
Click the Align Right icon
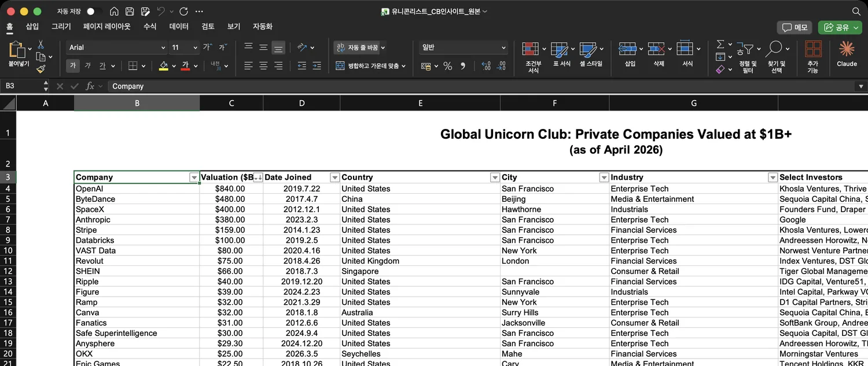278,66
